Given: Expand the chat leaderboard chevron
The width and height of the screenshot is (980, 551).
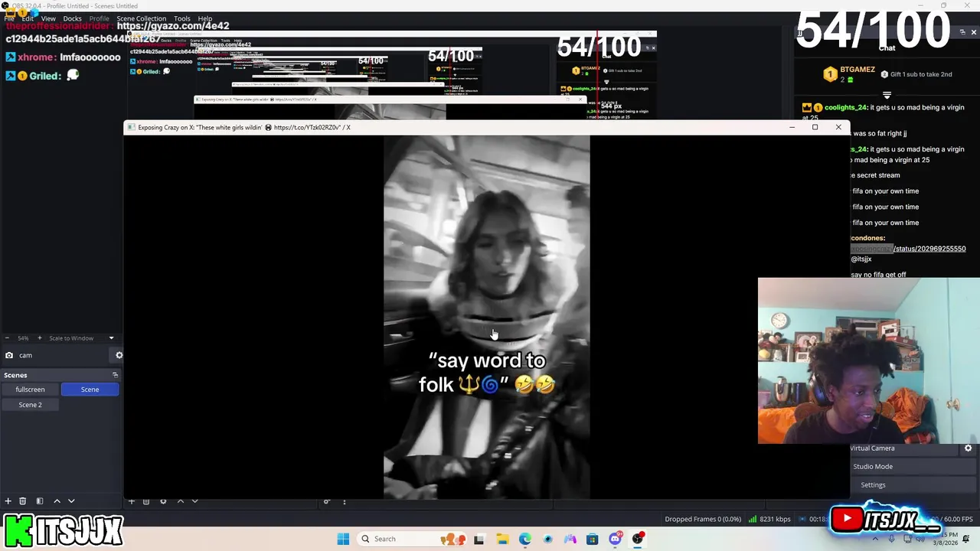Looking at the screenshot, I should pos(887,96).
